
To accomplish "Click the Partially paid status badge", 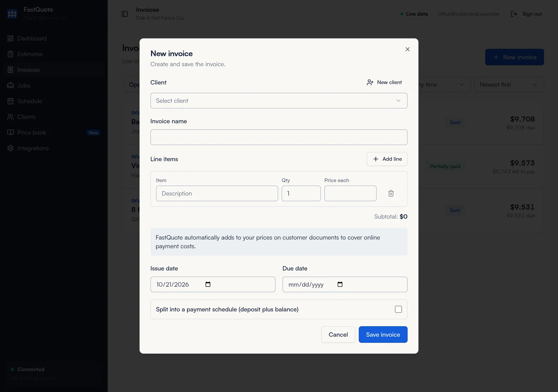I will [445, 167].
